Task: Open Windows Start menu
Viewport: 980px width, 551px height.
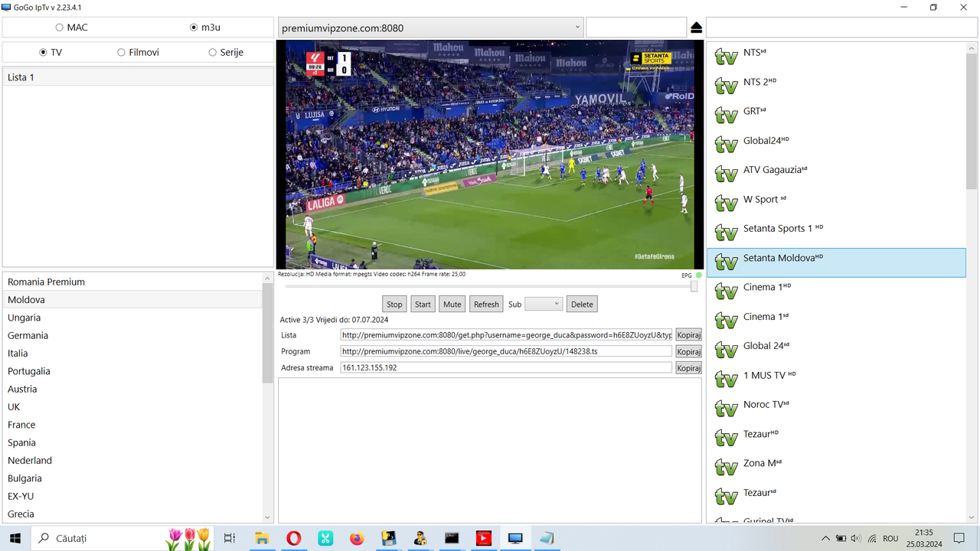Action: (15, 538)
